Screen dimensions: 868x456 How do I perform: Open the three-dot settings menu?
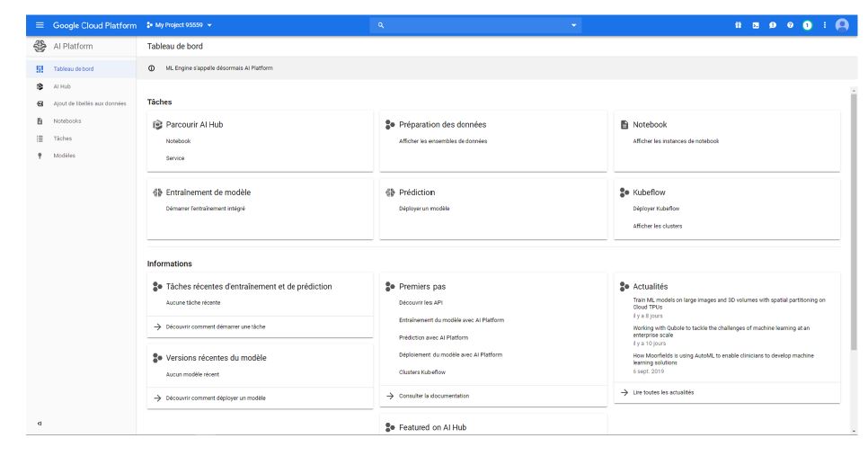823,24
